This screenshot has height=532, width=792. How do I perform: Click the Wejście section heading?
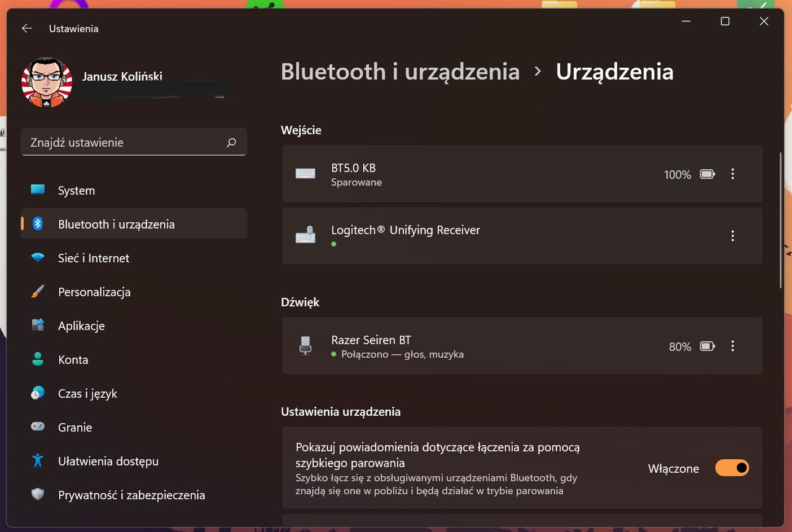301,130
